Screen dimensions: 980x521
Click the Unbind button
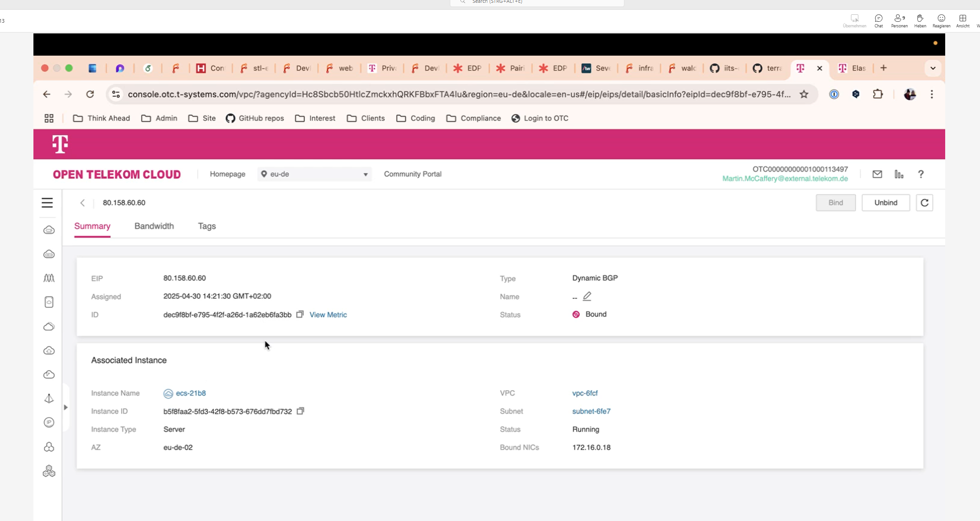[885, 203]
